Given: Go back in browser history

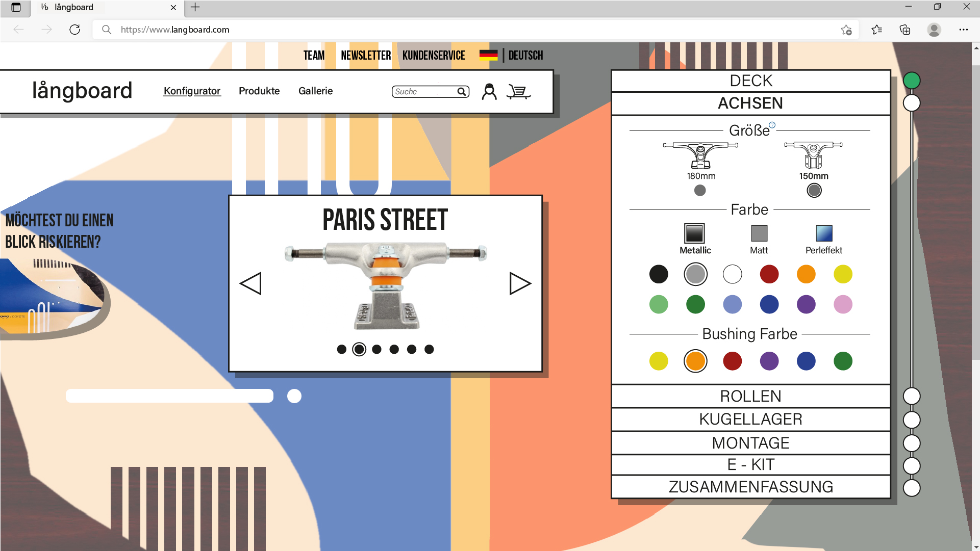Looking at the screenshot, I should [x=19, y=30].
